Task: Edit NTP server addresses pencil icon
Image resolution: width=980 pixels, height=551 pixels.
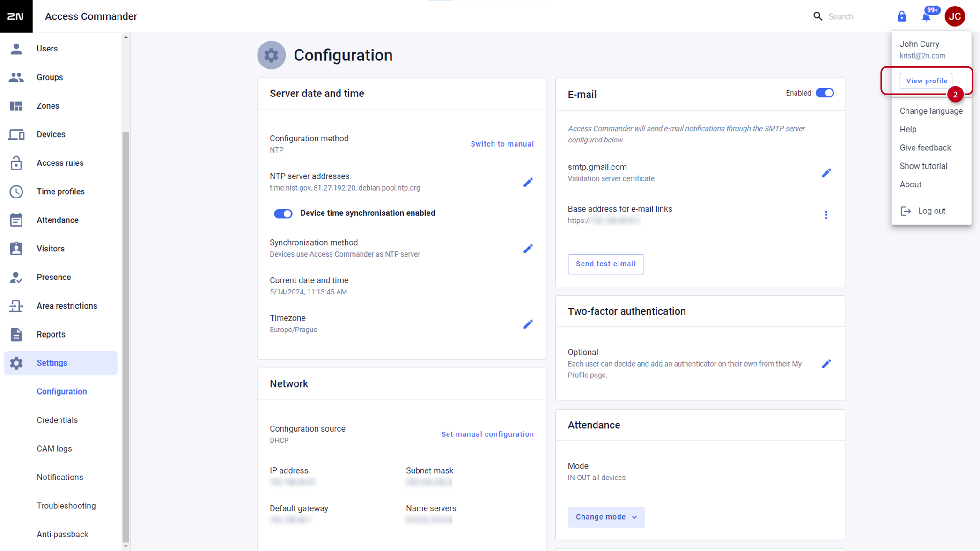Action: pyautogui.click(x=528, y=182)
